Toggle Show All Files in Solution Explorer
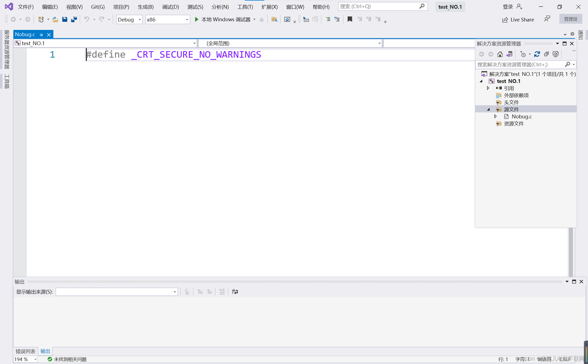 click(556, 54)
